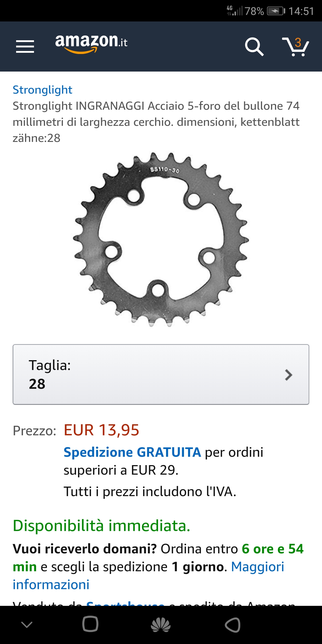Tap the EUR 13,95 price
Image resolution: width=322 pixels, height=644 pixels.
coord(101,430)
